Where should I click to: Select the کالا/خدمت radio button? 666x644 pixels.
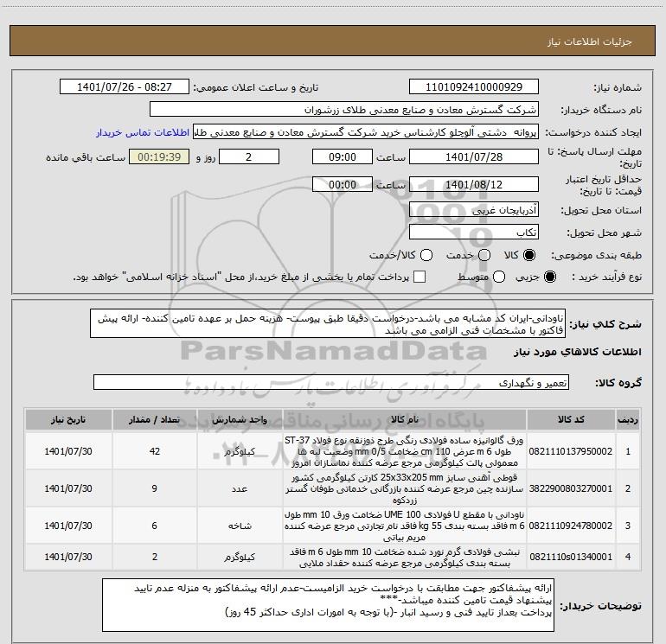(x=426, y=255)
